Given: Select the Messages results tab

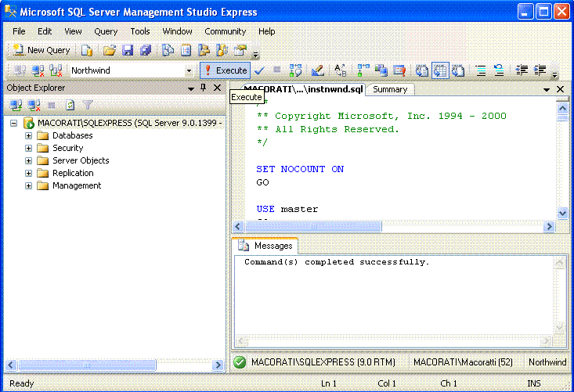Looking at the screenshot, I should click(x=265, y=246).
